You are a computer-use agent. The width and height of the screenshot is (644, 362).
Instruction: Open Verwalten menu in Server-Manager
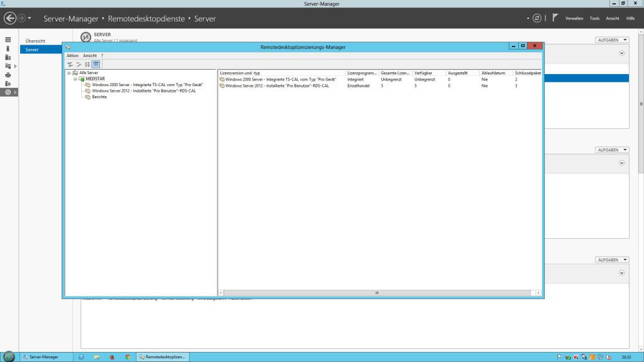tap(574, 18)
